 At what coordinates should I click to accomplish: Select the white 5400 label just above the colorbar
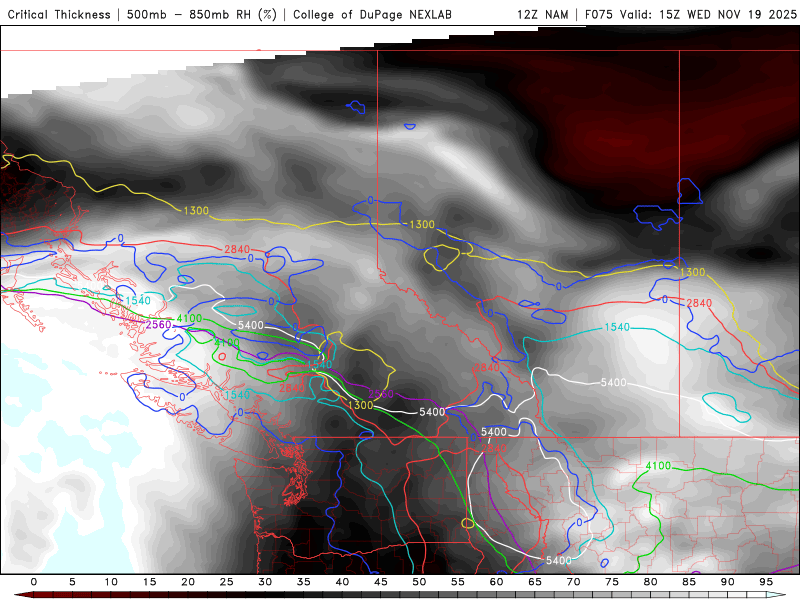pos(559,560)
